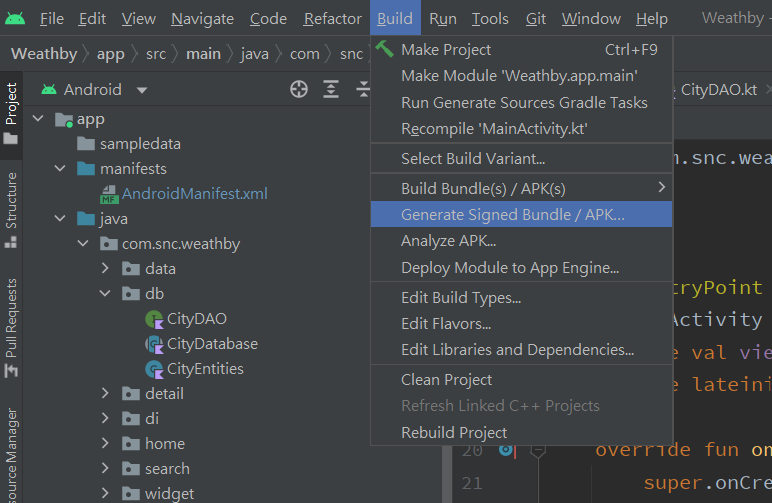This screenshot has height=503, width=772.
Task: Close the Build menu
Action: click(395, 18)
